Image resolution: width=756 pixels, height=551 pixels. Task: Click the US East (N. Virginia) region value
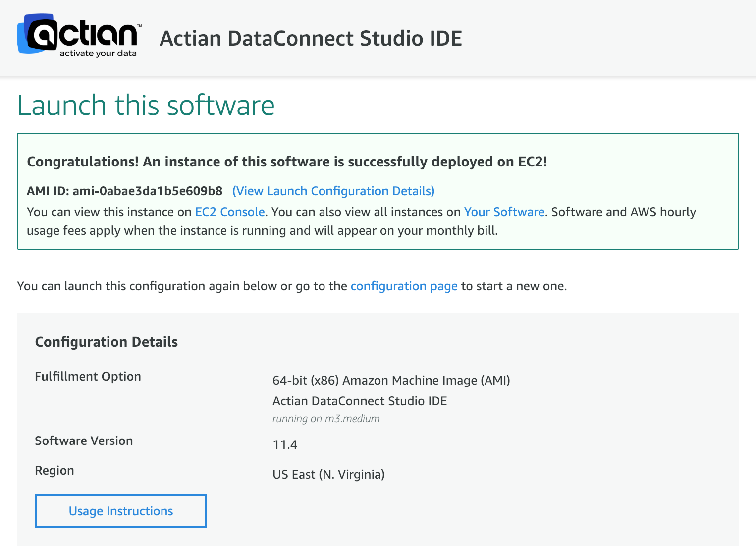tap(328, 475)
